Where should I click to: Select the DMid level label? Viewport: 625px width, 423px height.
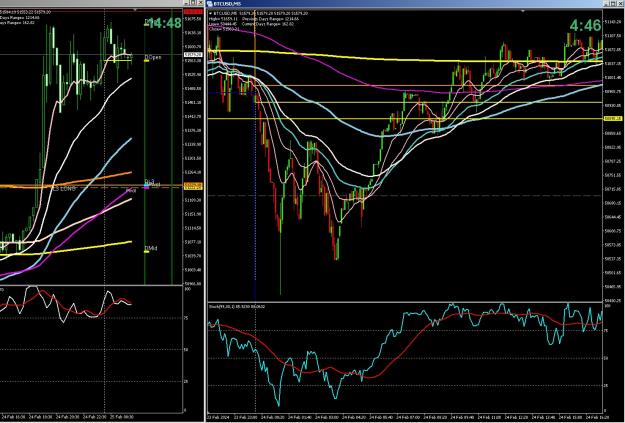click(151, 248)
